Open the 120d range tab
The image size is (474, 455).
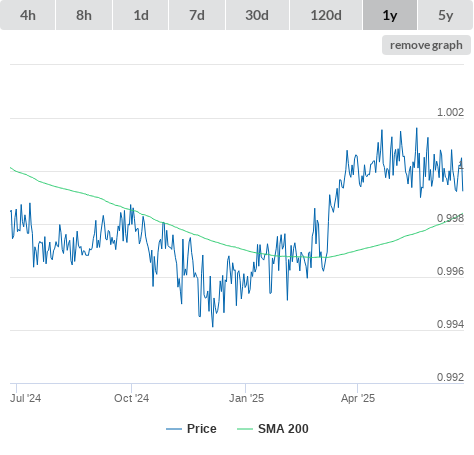(326, 15)
